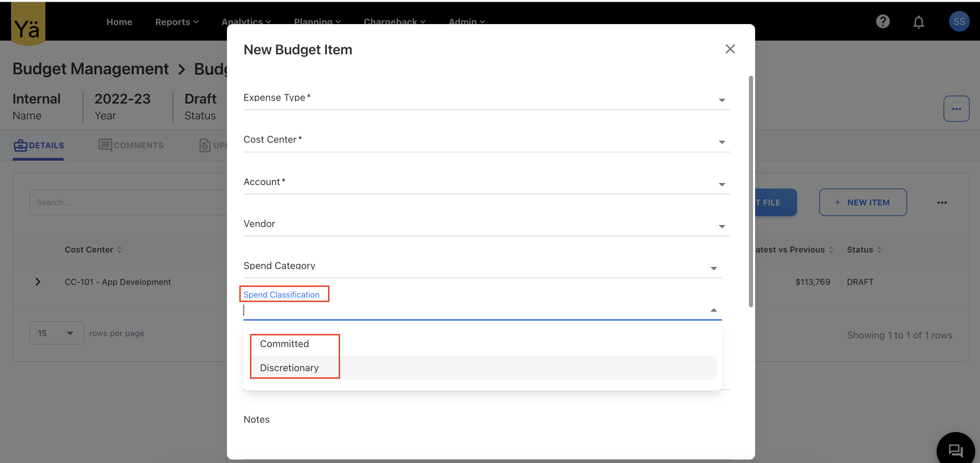The image size is (980, 463).
Task: Expand the CC-101 App Development row
Action: (x=38, y=282)
